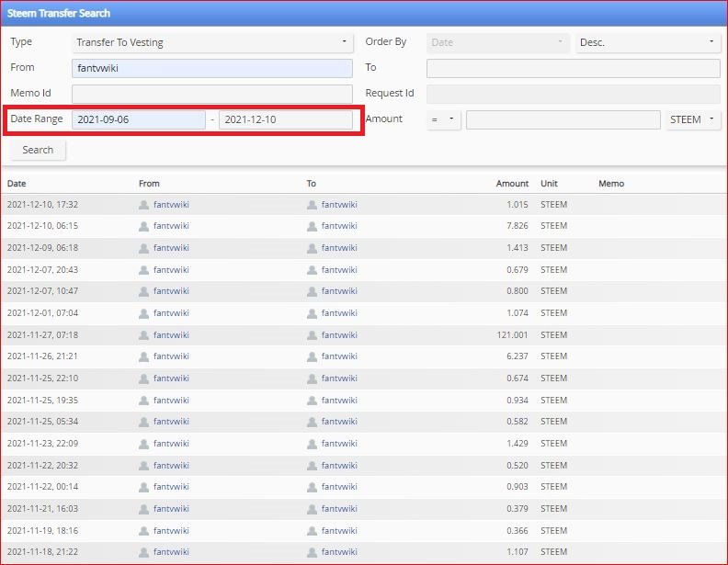Open To fantvwiki link in 2021-11-19, 18:16 row
The width and height of the screenshot is (728, 565).
pyautogui.click(x=339, y=531)
